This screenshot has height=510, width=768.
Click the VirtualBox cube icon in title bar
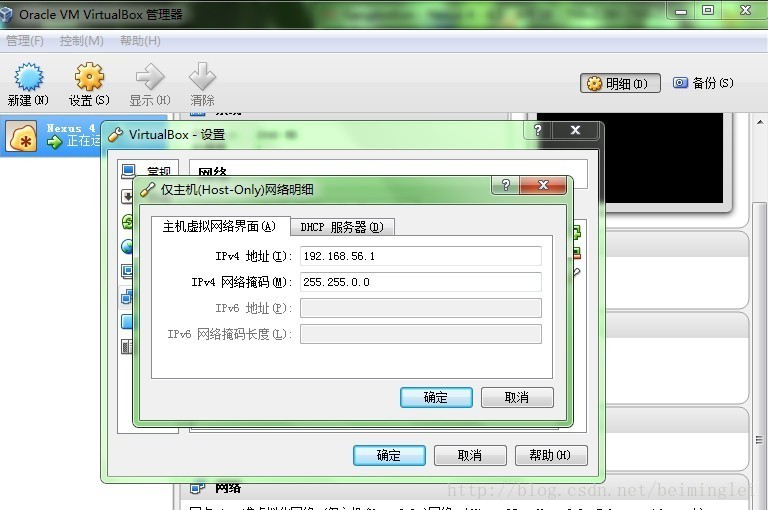click(6, 14)
